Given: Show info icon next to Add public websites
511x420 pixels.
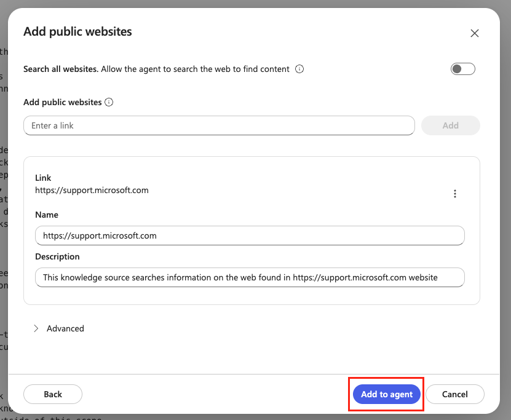Looking at the screenshot, I should coord(109,102).
